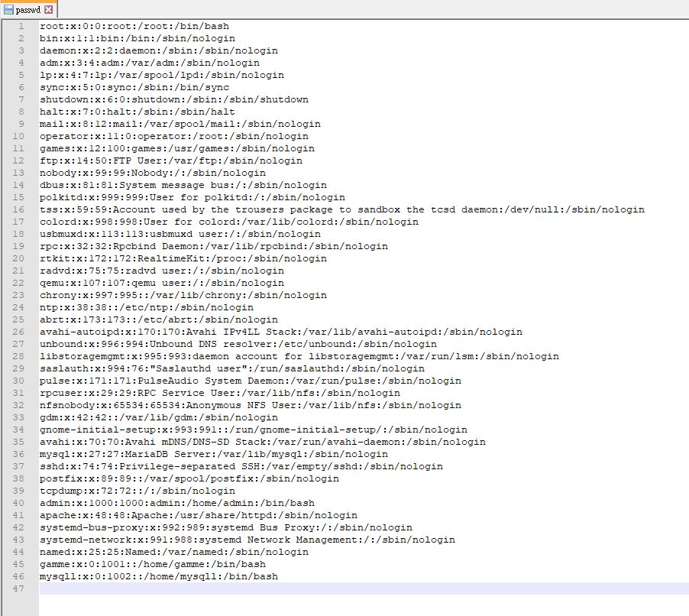Click the bin:x:1:1 line
This screenshot has height=616, width=689.
coord(137,39)
